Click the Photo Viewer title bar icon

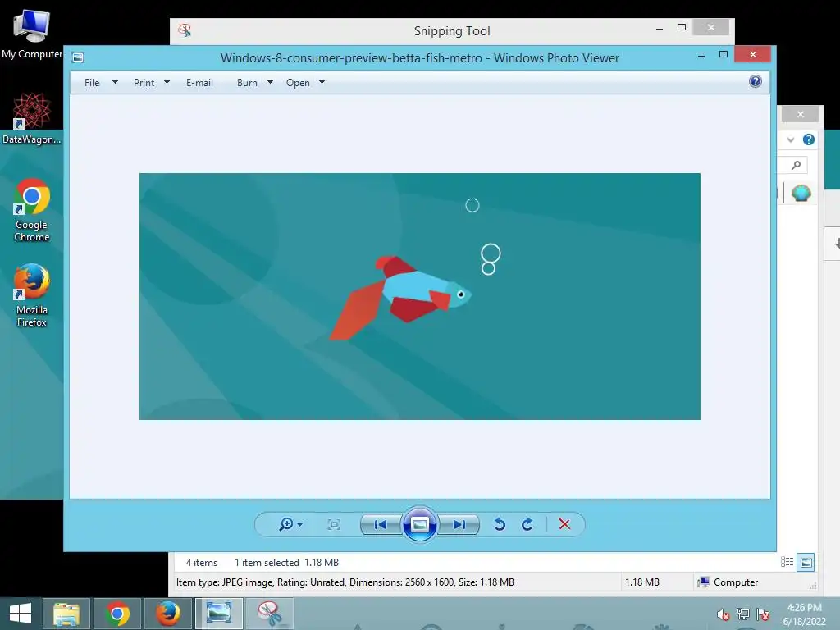tap(78, 57)
